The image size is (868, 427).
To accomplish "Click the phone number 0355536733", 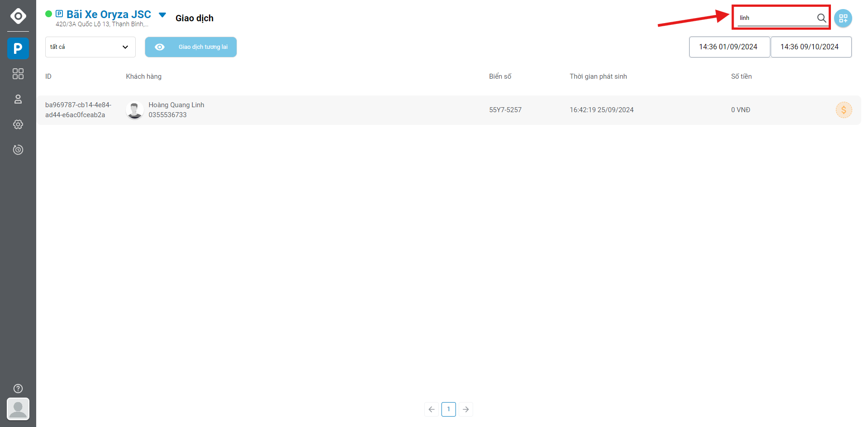I will [x=168, y=115].
